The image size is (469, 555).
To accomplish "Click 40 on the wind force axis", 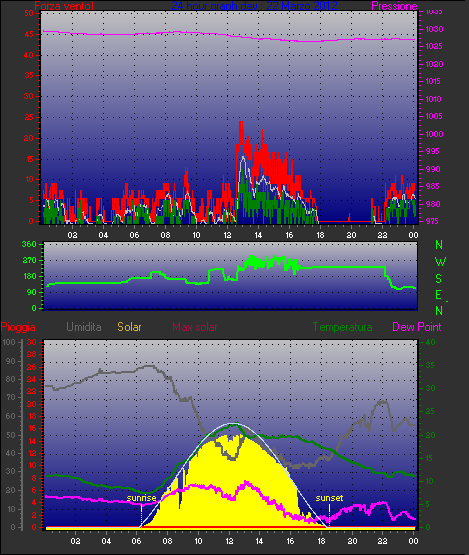I will [x=29, y=55].
